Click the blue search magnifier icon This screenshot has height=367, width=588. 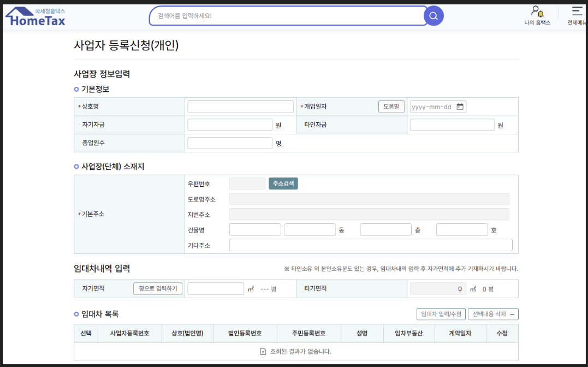(x=433, y=16)
